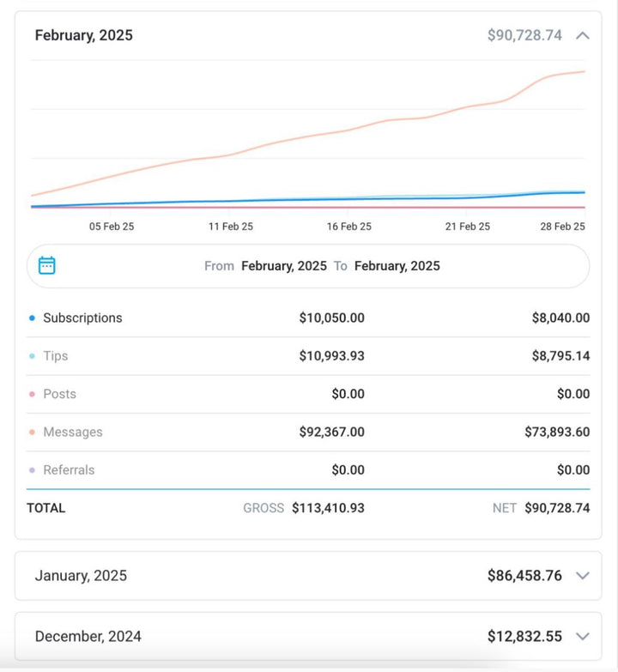Expand the January, 2025 earnings row
This screenshot has width=618, height=672.
coord(583,576)
